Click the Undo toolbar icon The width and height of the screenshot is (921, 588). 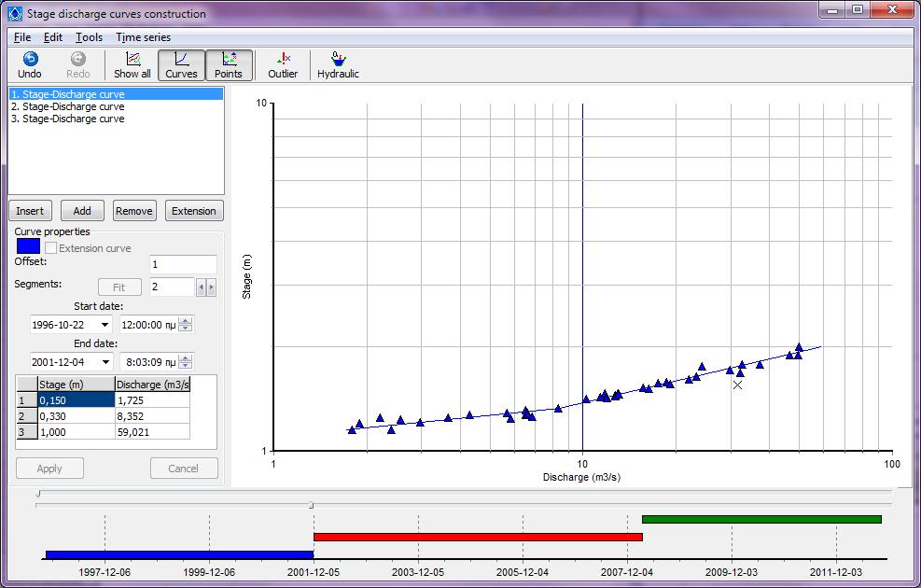click(x=30, y=64)
